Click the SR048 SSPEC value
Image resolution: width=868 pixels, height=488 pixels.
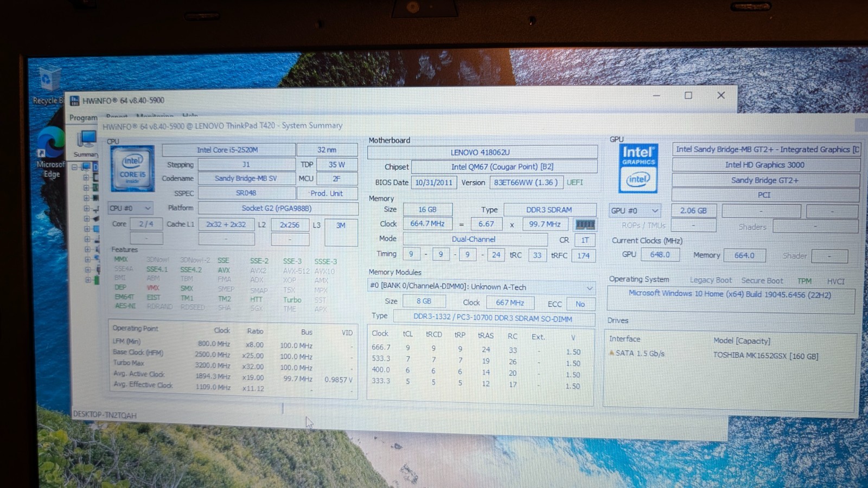coord(246,193)
